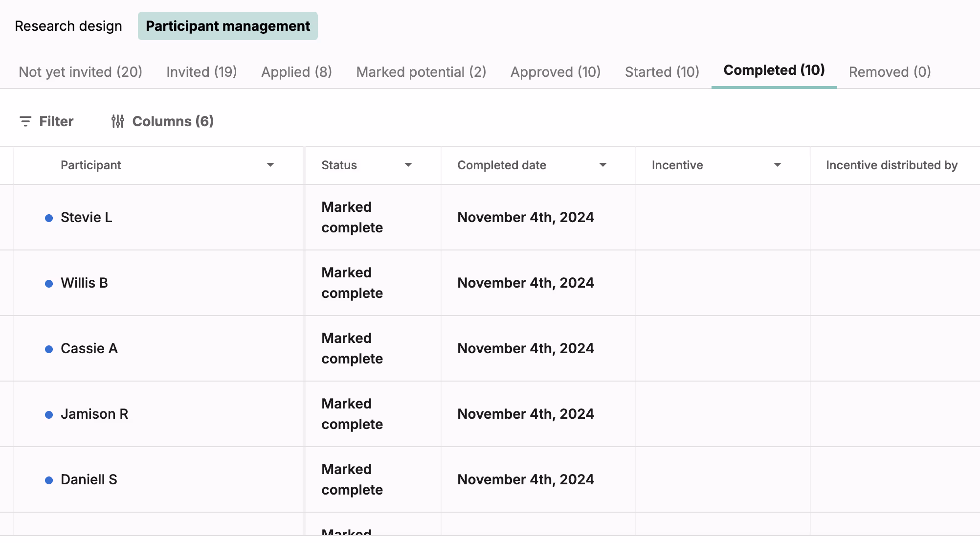980x543 pixels.
Task: View the Marked potential (2) tab
Action: 421,72
